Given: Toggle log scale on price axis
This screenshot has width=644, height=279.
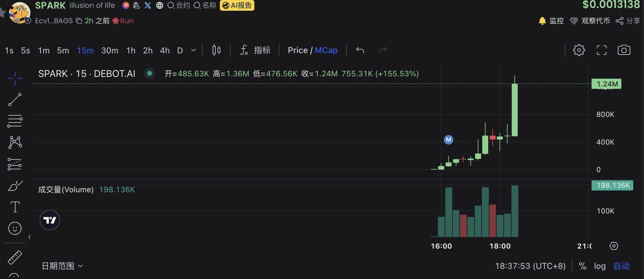Looking at the screenshot, I should coord(599,266).
